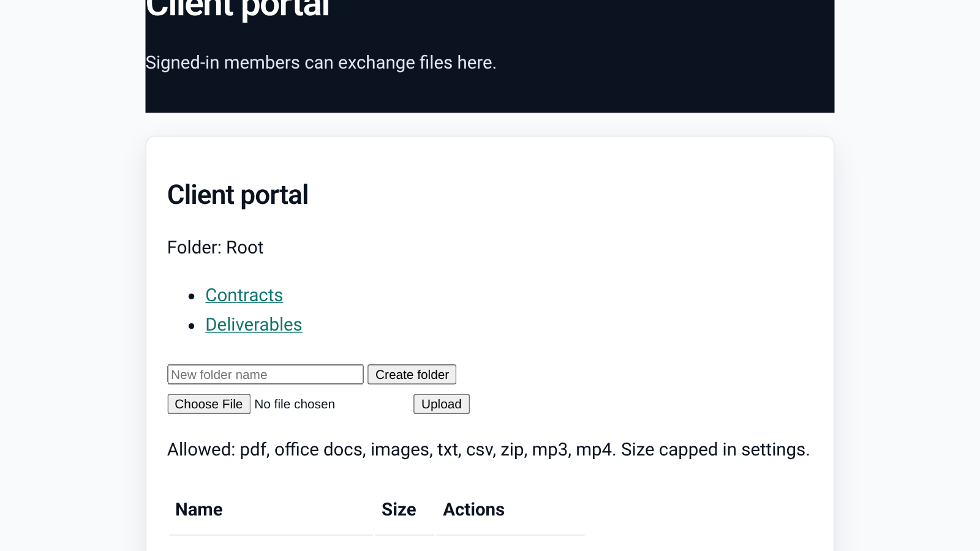Click the white card's Client portal heading

point(238,195)
